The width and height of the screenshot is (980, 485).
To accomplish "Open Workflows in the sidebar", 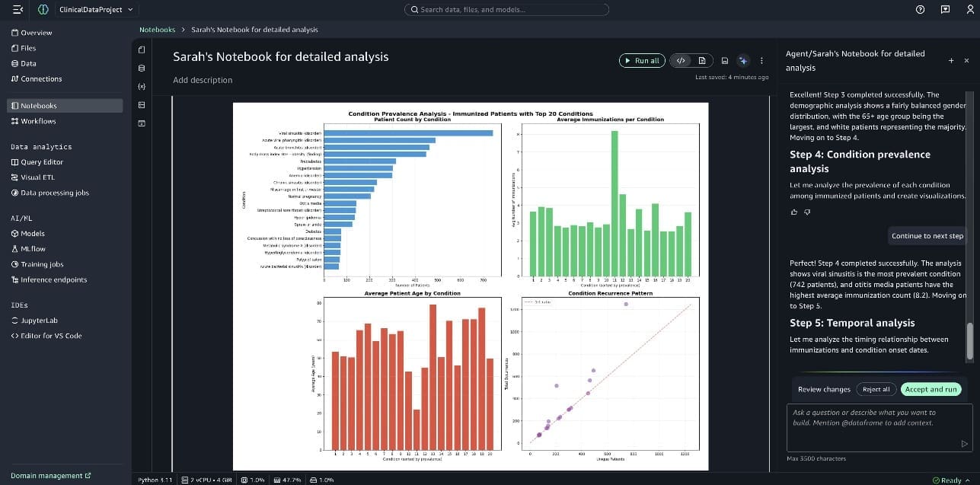I will pos(38,121).
